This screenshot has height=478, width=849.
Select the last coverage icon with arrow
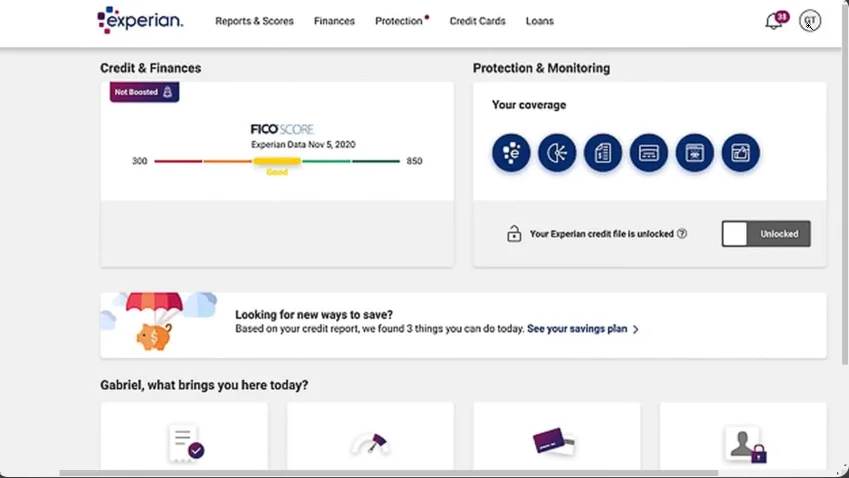(741, 153)
